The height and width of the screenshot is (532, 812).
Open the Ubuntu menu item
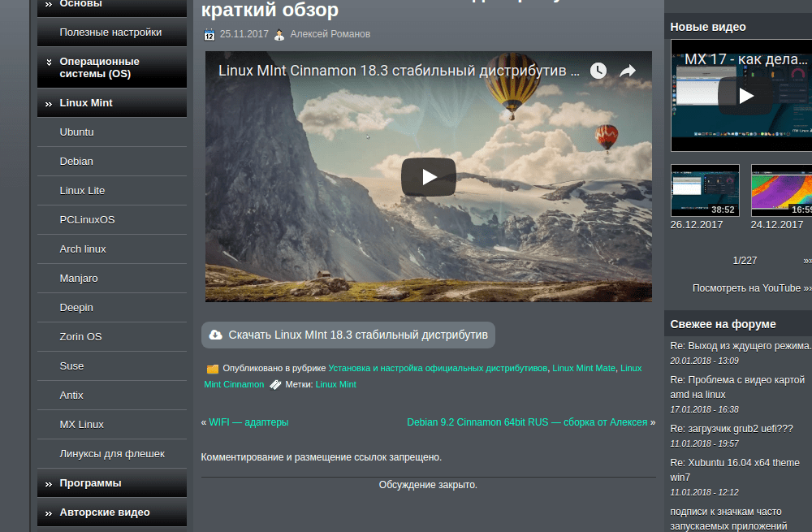[x=76, y=132]
